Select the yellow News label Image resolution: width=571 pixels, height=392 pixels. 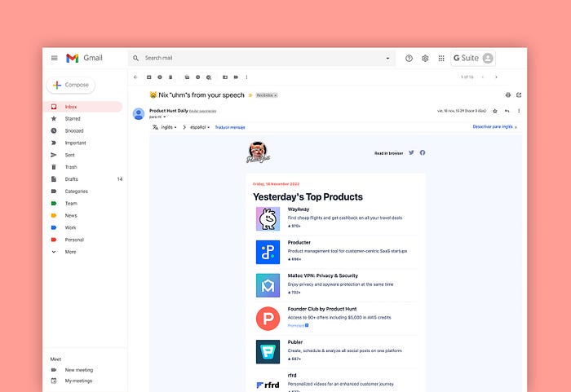(71, 215)
